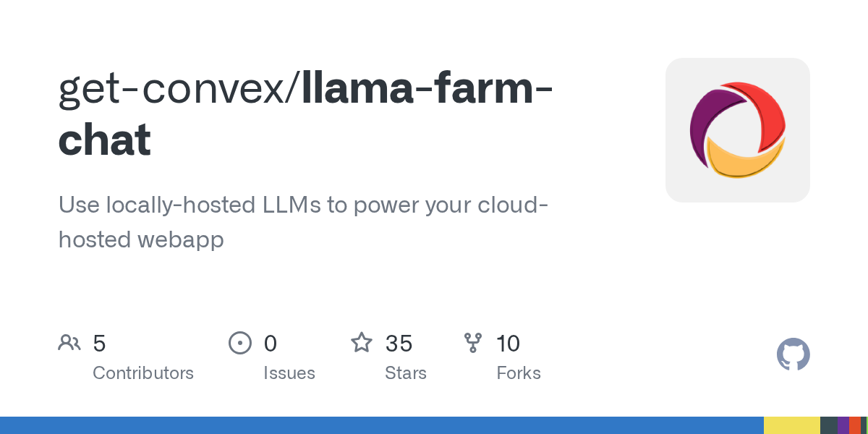Viewport: 868px width, 434px height.
Task: Open the llama-farm-chat repository title
Action: tap(427, 88)
